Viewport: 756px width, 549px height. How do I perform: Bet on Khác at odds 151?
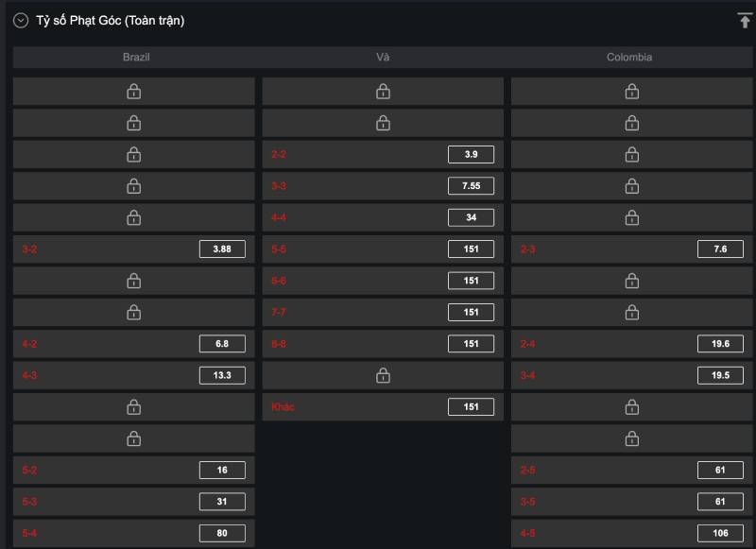[x=471, y=407]
